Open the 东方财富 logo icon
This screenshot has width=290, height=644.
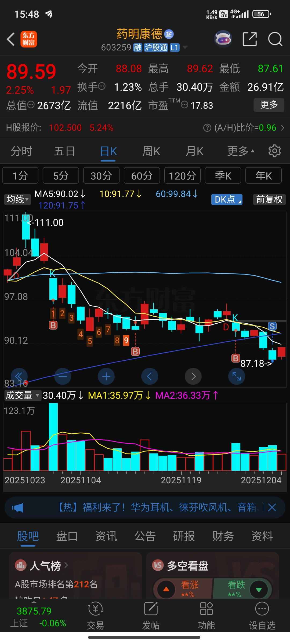tap(29, 39)
